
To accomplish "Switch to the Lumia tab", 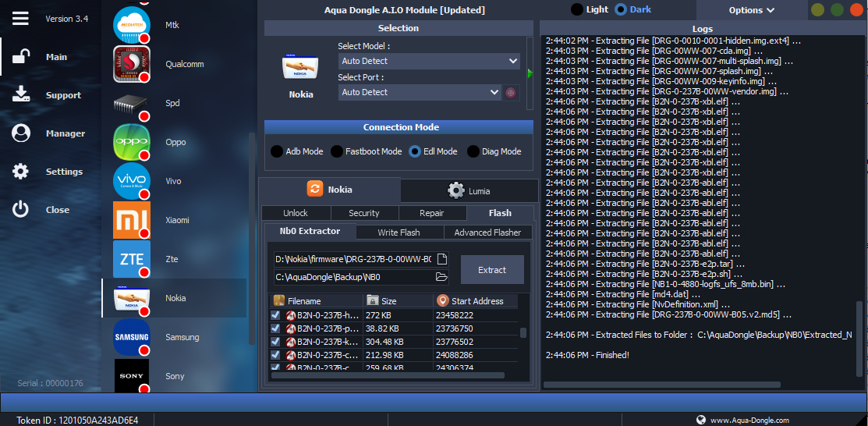I will pyautogui.click(x=469, y=190).
